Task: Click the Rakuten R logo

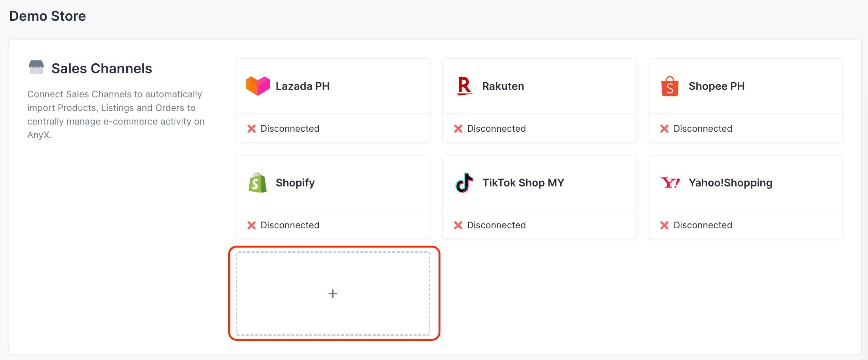Action: (464, 86)
